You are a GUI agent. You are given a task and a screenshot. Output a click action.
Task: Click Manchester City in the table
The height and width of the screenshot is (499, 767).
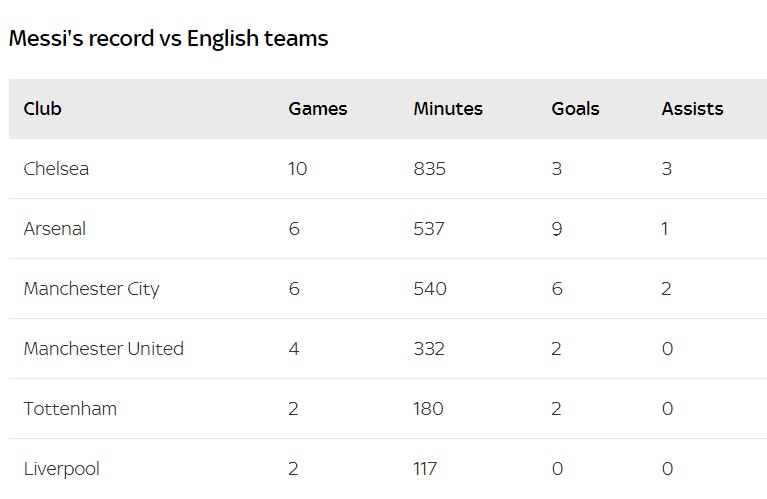pyautogui.click(x=91, y=289)
